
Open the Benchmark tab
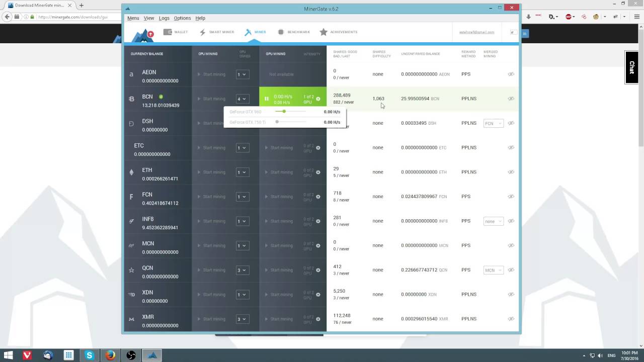coord(293,32)
